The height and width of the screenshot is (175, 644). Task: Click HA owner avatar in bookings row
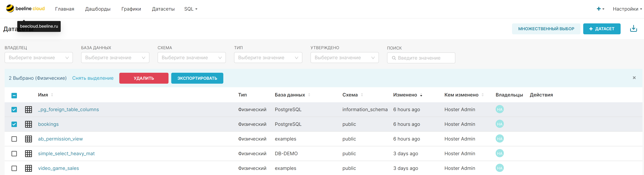click(x=500, y=124)
